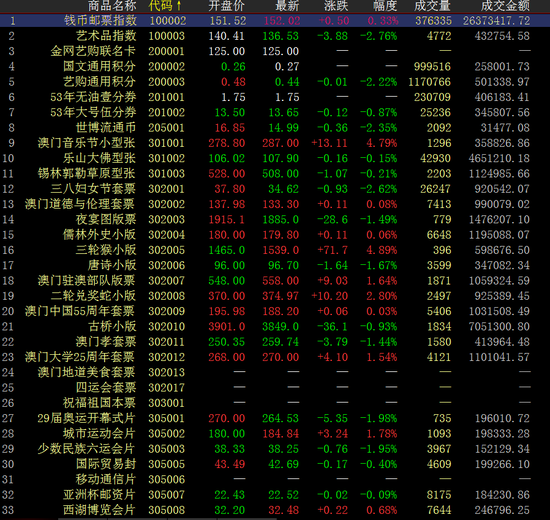
Task: Click the 涨跌 column header
Action: pyautogui.click(x=336, y=6)
